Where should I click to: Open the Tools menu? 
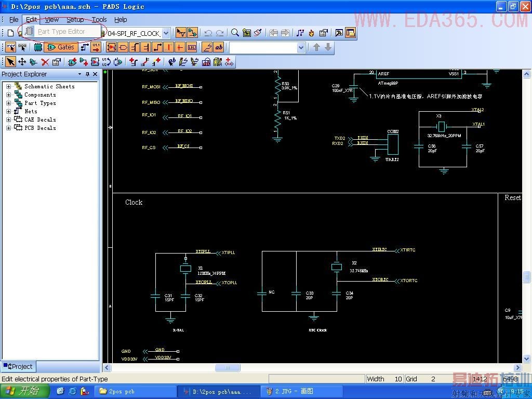coord(99,20)
